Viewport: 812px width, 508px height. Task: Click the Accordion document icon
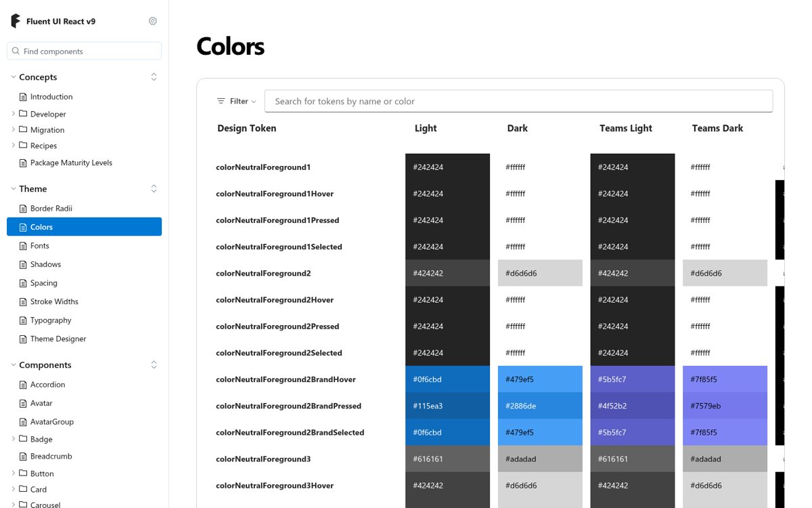point(23,385)
